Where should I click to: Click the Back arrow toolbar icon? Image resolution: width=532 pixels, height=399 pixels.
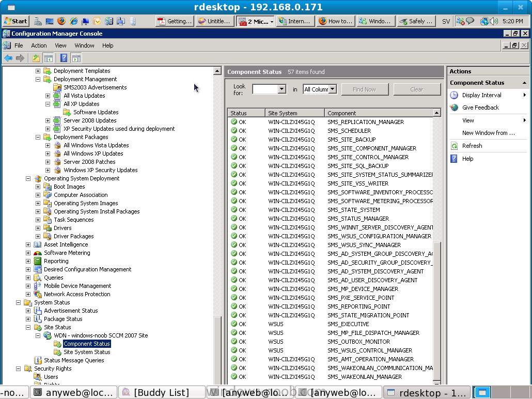pos(8,58)
